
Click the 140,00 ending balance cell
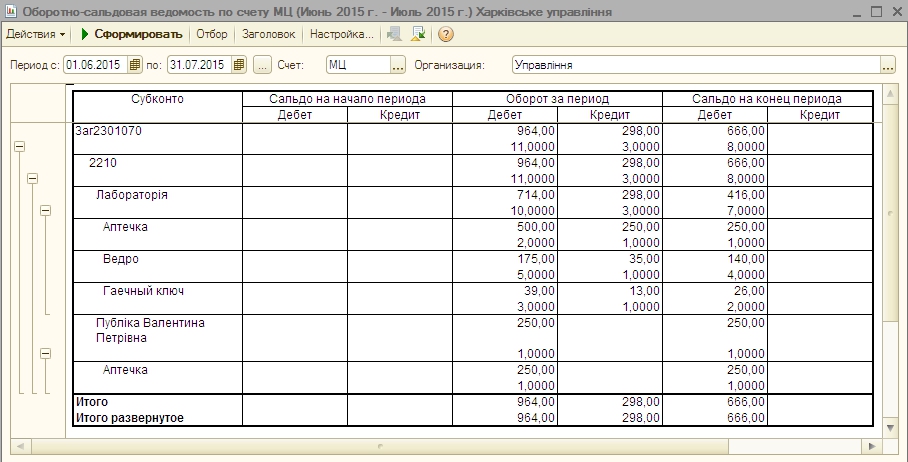coord(746,258)
